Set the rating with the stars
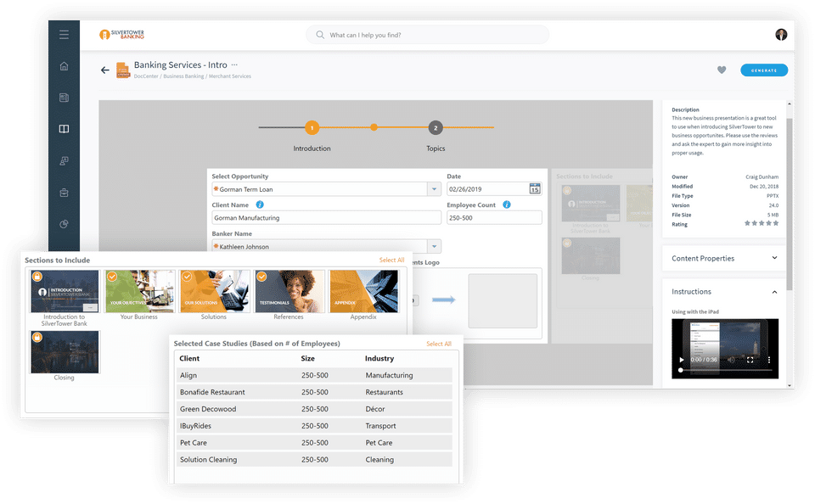 click(762, 223)
